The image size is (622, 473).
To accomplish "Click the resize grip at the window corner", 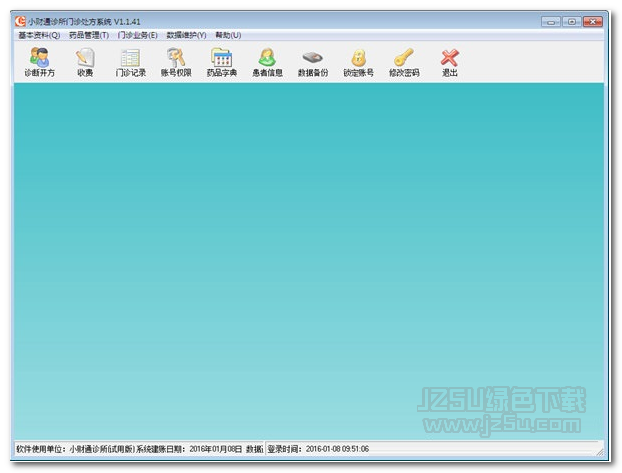I will click(x=601, y=450).
